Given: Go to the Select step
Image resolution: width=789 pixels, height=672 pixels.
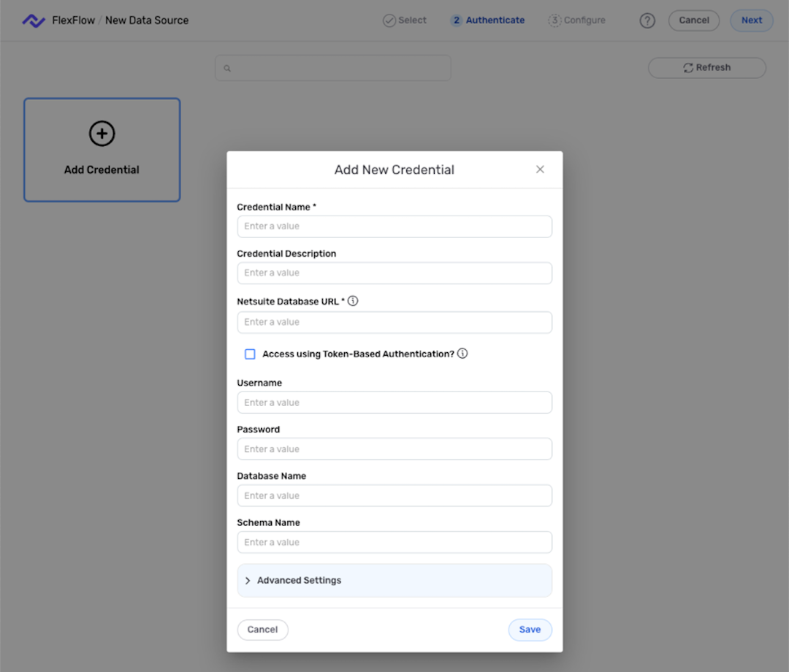Looking at the screenshot, I should point(405,20).
